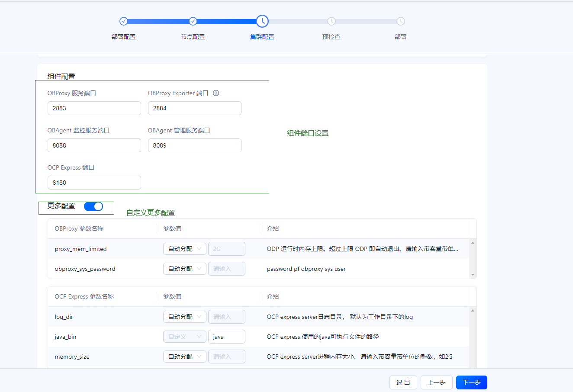The height and width of the screenshot is (392, 573).
Task: Toggle the 更多配置 switch off
Action: pos(93,206)
